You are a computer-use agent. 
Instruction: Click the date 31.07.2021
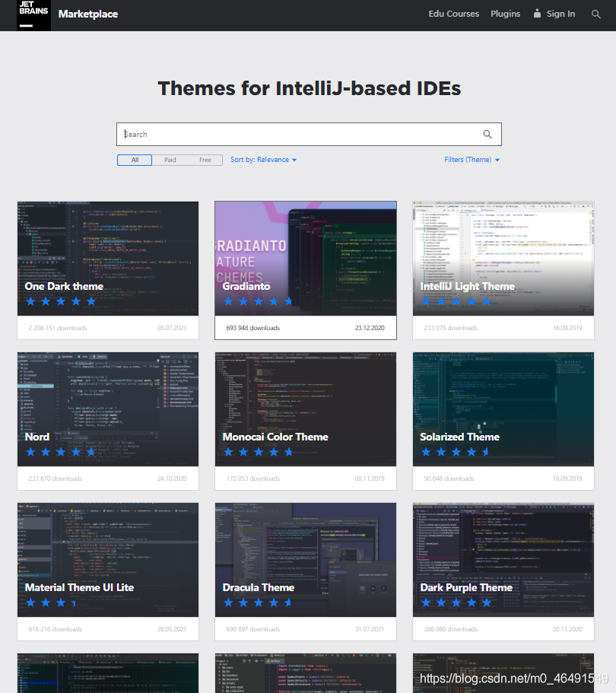(370, 629)
